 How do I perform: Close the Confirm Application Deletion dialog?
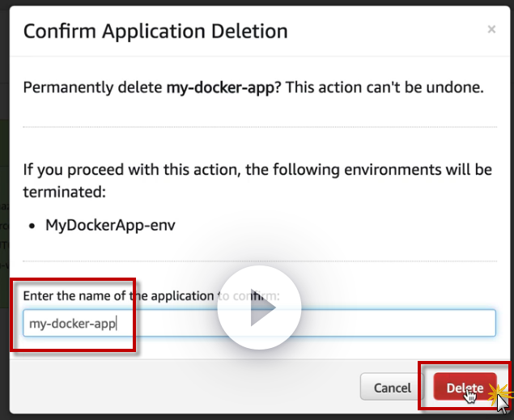491,30
